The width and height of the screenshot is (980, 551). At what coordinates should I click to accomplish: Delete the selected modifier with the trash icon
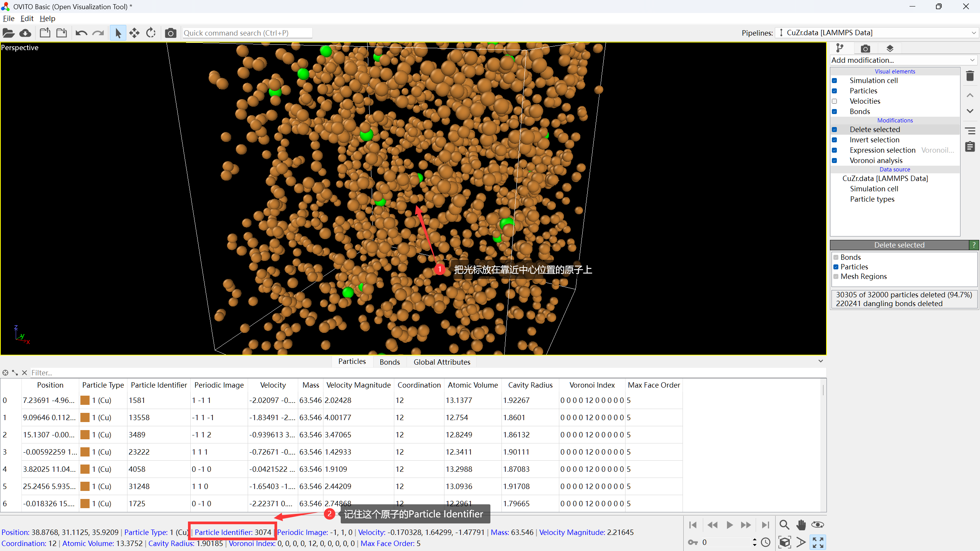click(x=970, y=76)
